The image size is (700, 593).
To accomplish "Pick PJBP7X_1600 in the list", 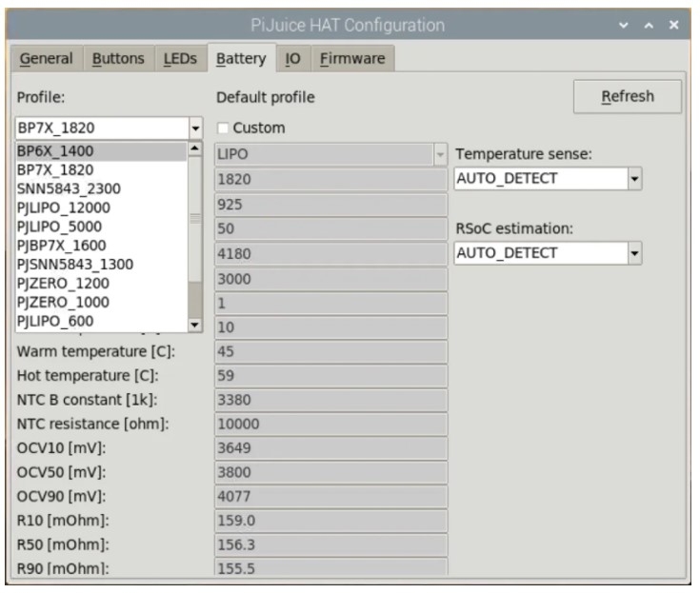I will tap(101, 246).
